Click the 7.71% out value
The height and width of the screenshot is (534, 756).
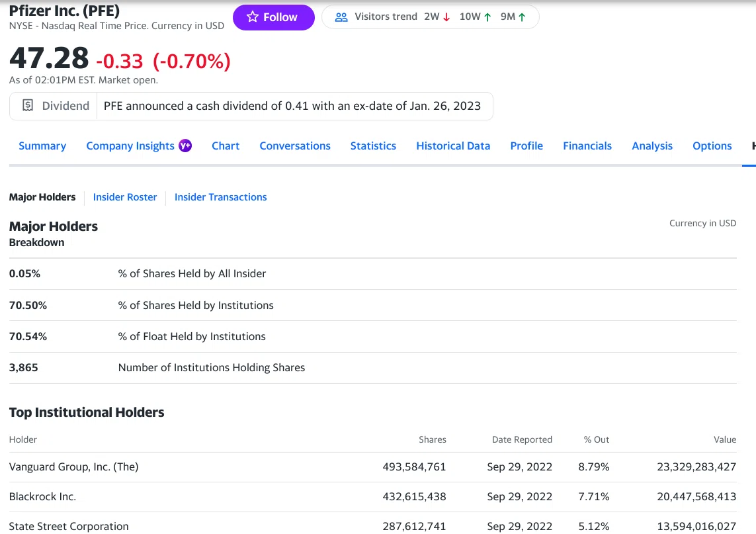[594, 496]
